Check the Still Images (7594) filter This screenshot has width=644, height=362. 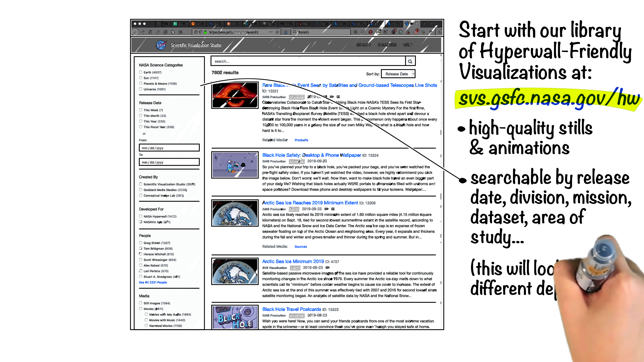pyautogui.click(x=141, y=303)
